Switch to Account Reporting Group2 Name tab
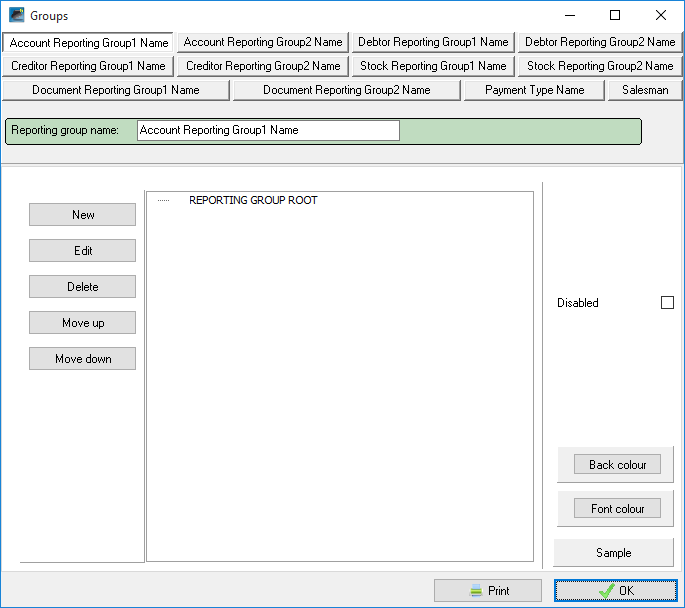The image size is (685, 608). click(x=263, y=42)
